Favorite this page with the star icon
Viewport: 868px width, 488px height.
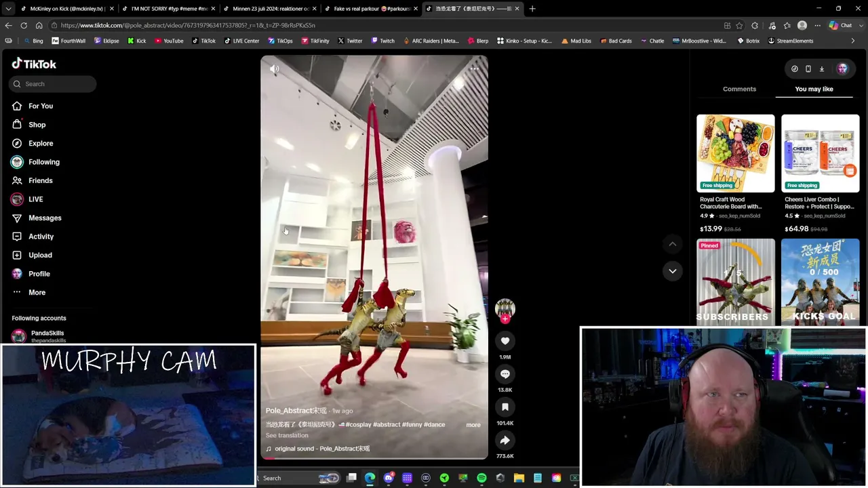coord(740,26)
